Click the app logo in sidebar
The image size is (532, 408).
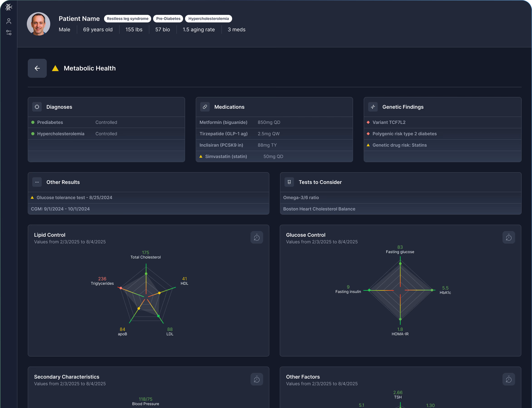[9, 7]
